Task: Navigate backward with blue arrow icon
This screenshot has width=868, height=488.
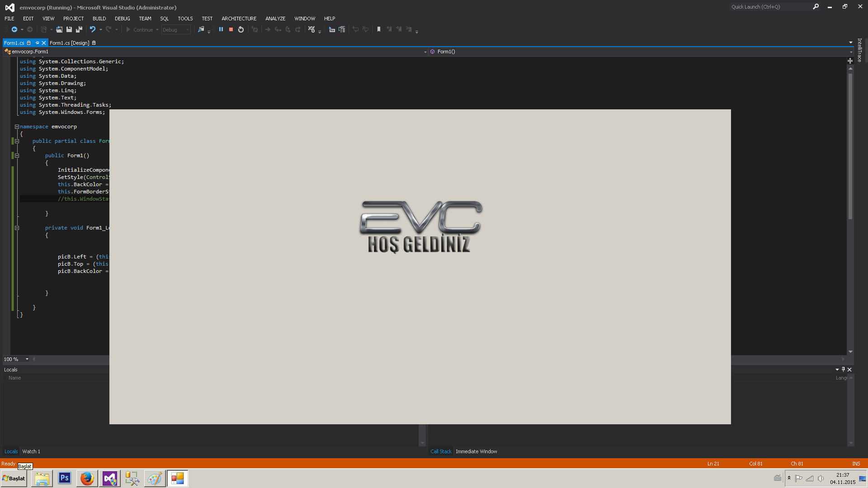Action: pyautogui.click(x=14, y=29)
